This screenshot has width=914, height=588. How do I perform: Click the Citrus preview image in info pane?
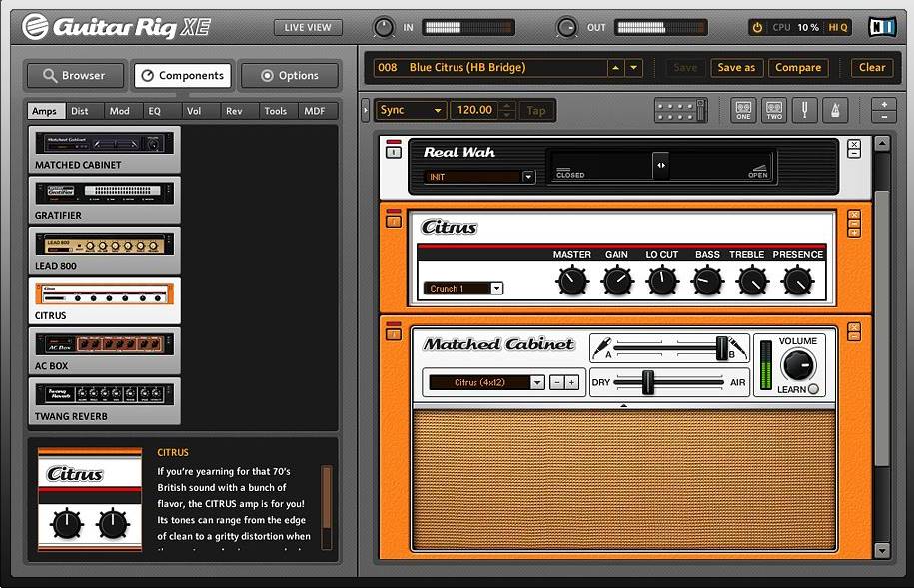(90, 499)
